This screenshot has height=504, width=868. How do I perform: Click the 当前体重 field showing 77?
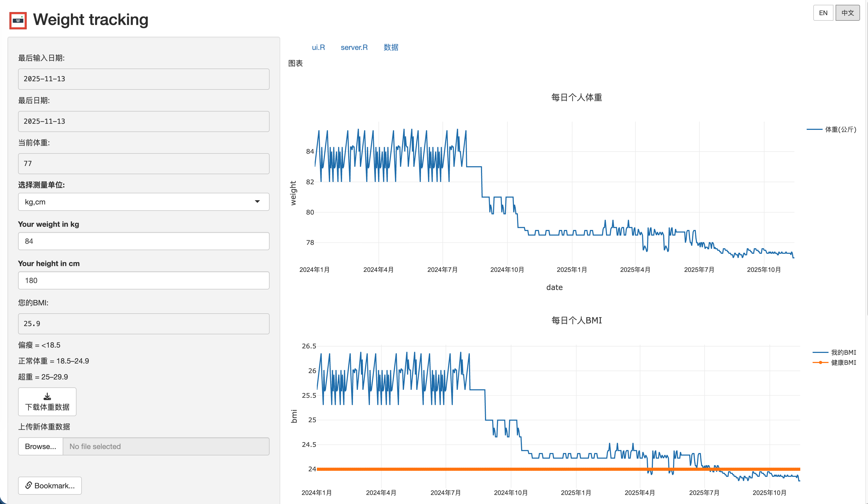point(144,164)
